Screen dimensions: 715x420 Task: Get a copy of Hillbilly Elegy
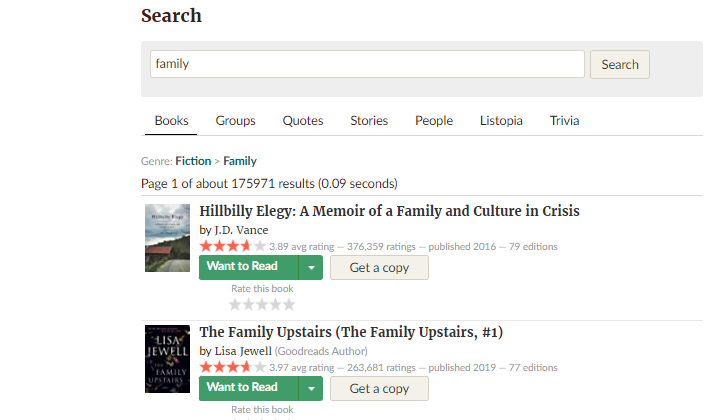[379, 267]
